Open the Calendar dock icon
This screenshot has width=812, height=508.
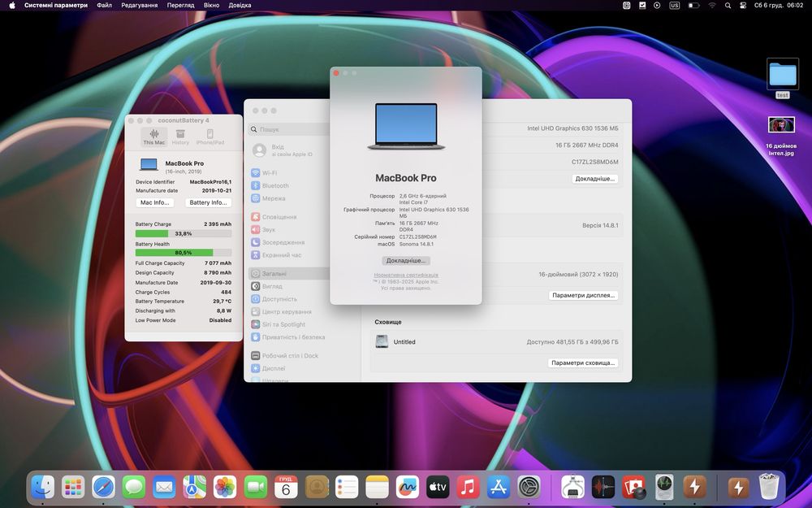click(x=286, y=487)
